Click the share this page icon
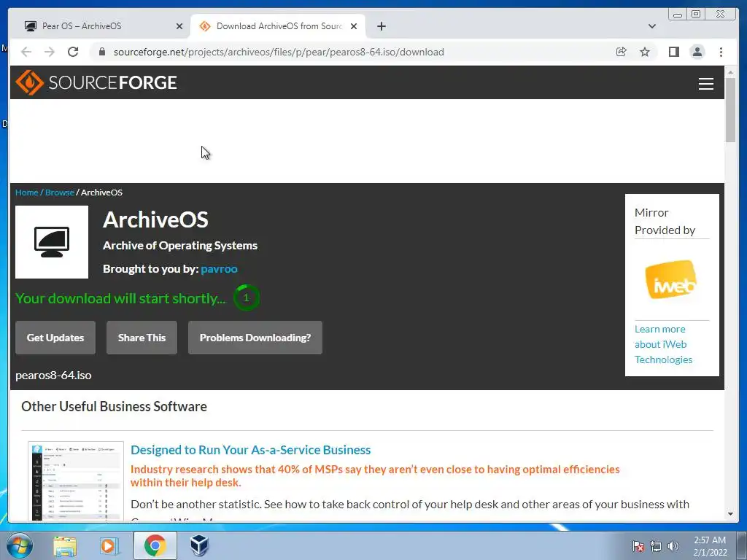This screenshot has width=747, height=560. [x=621, y=52]
